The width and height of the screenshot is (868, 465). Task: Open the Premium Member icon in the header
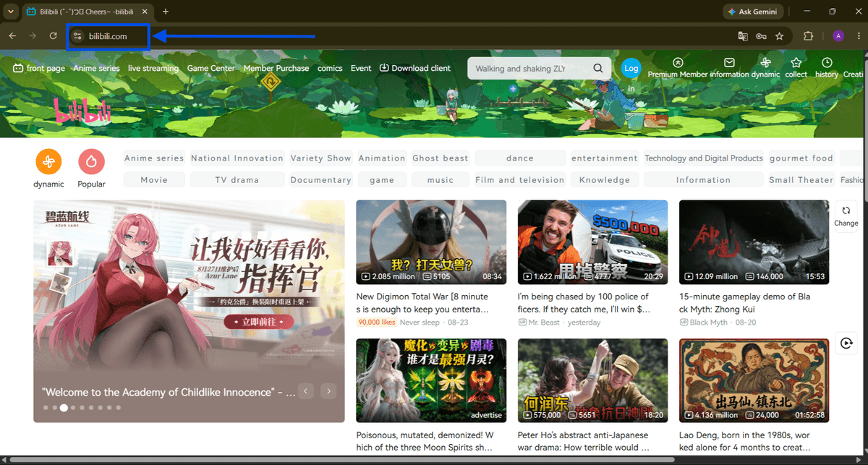coord(678,63)
